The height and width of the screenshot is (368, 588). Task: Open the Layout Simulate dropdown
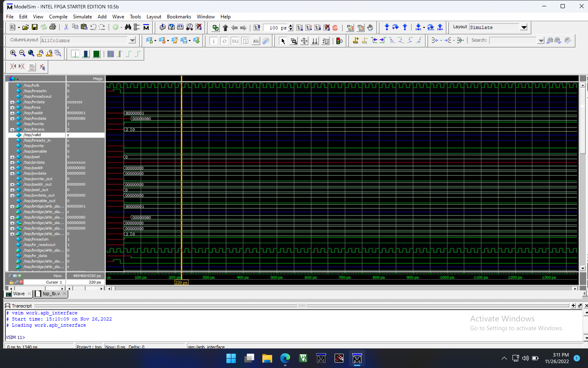point(524,27)
